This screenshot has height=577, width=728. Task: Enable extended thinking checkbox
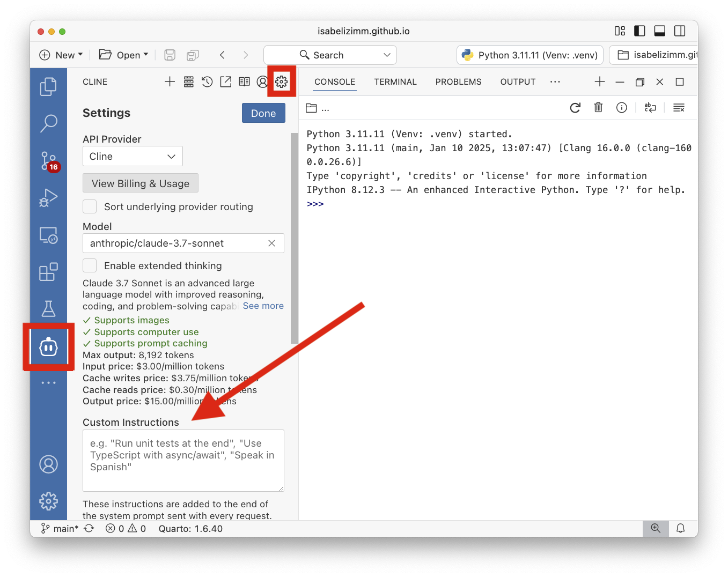pos(90,266)
